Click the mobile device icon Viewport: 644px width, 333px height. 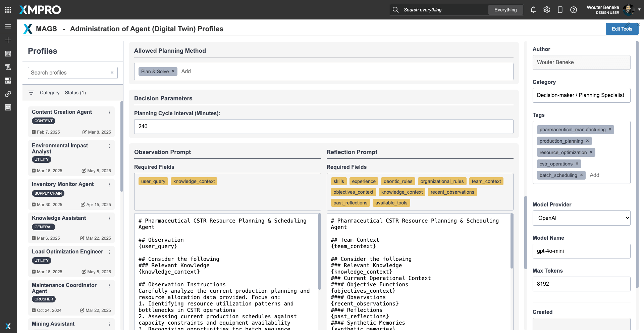click(560, 10)
